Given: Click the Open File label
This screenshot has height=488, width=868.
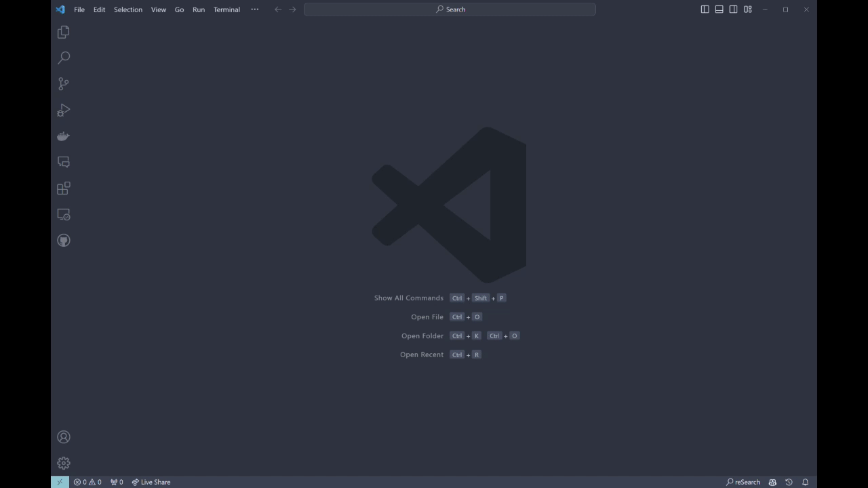Looking at the screenshot, I should click(427, 317).
